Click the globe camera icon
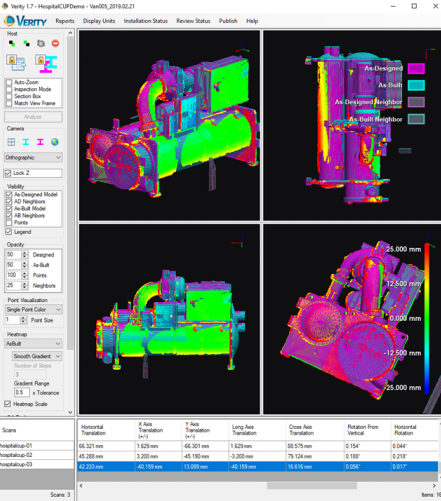Image resolution: width=441 pixels, height=501 pixels. [55, 142]
